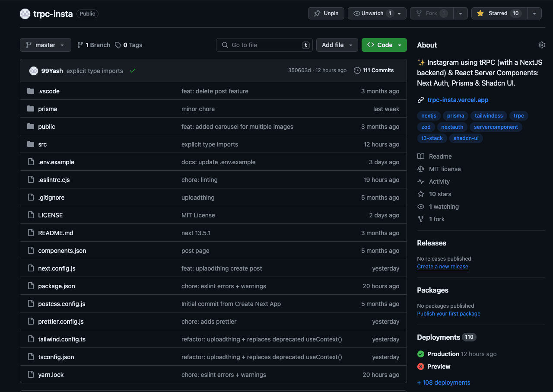Open commit hash 350603d

(299, 70)
